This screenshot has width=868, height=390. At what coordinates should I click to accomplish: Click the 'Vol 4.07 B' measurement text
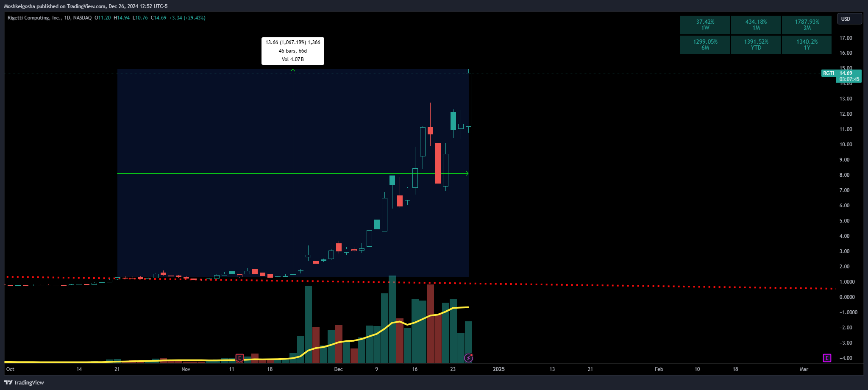click(293, 59)
